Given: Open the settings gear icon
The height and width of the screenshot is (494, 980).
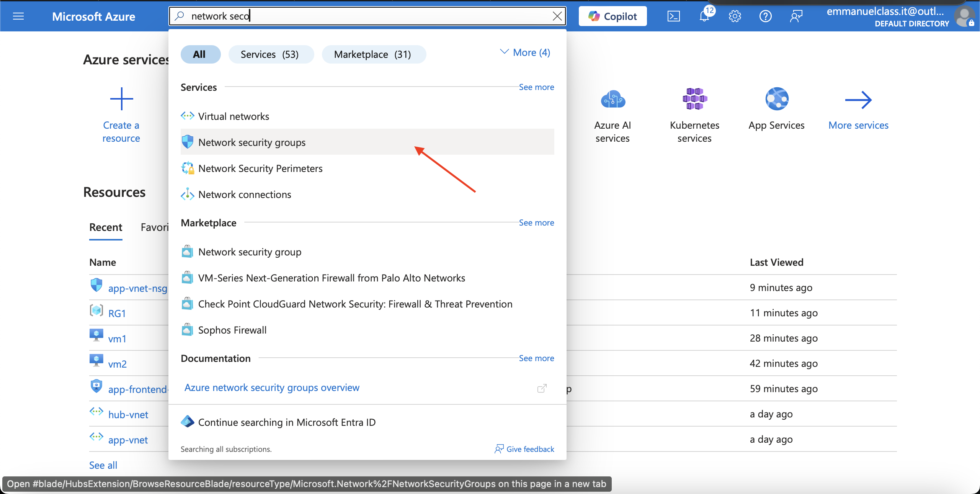Looking at the screenshot, I should point(735,16).
